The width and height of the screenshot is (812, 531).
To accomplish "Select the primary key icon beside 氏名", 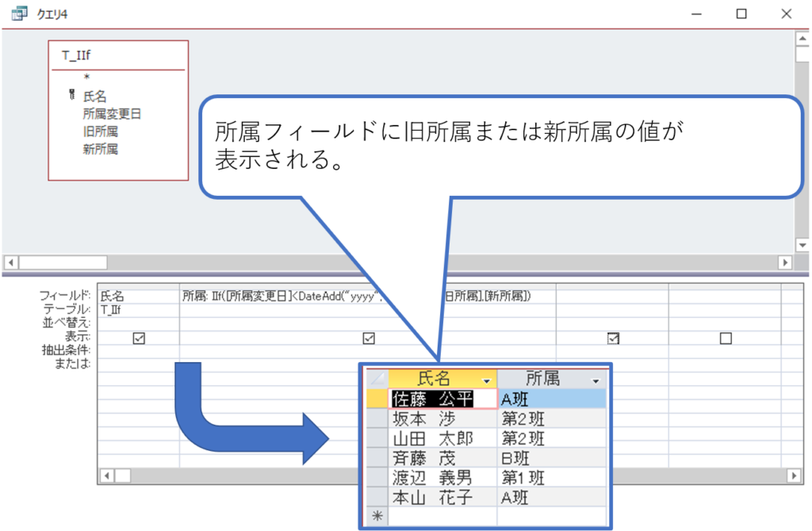I will point(72,95).
